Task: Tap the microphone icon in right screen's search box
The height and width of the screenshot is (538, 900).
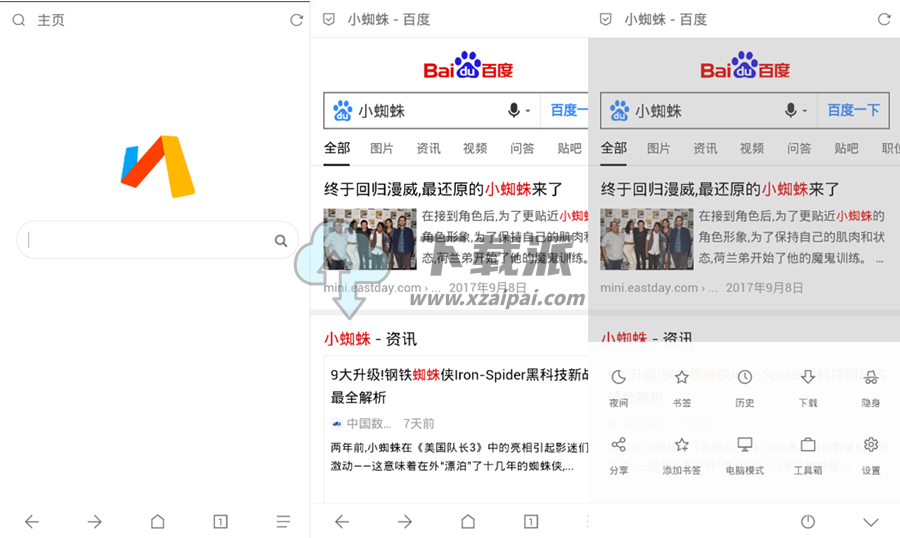Action: click(x=790, y=110)
